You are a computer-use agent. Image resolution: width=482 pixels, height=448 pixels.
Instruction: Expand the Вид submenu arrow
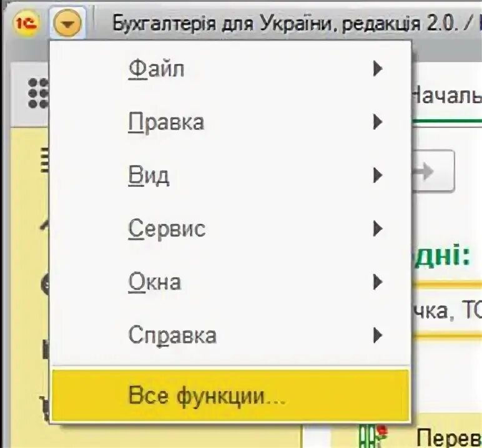[378, 175]
